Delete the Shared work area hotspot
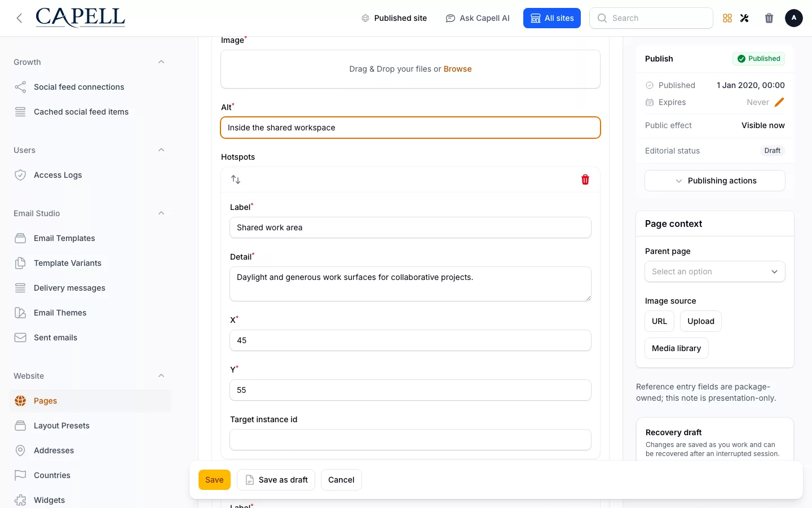This screenshot has width=812, height=508. click(x=585, y=179)
